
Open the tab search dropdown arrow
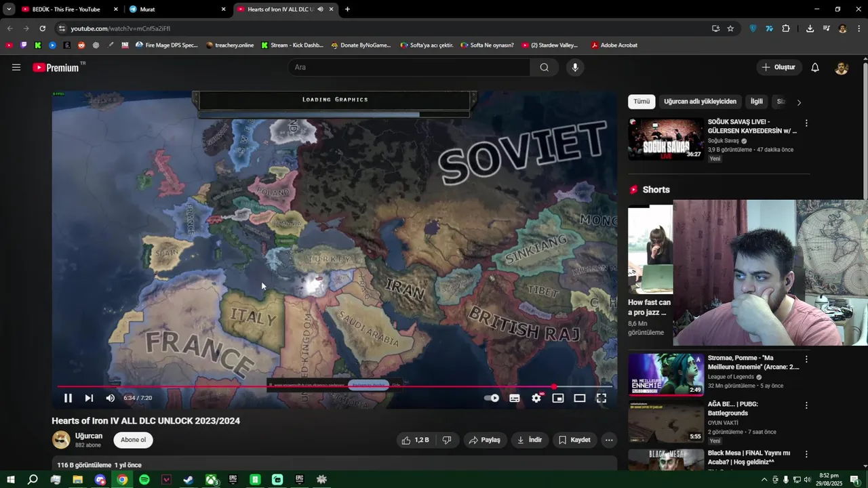coord(9,9)
